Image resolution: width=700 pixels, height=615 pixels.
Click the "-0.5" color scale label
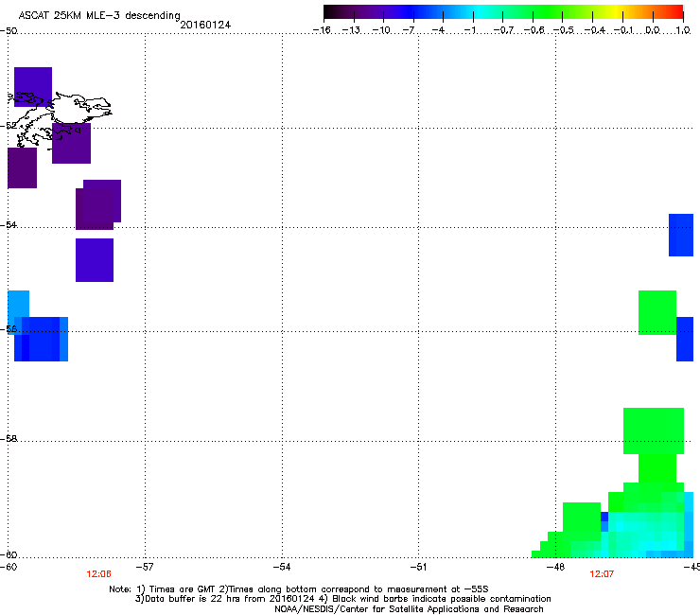(x=564, y=30)
